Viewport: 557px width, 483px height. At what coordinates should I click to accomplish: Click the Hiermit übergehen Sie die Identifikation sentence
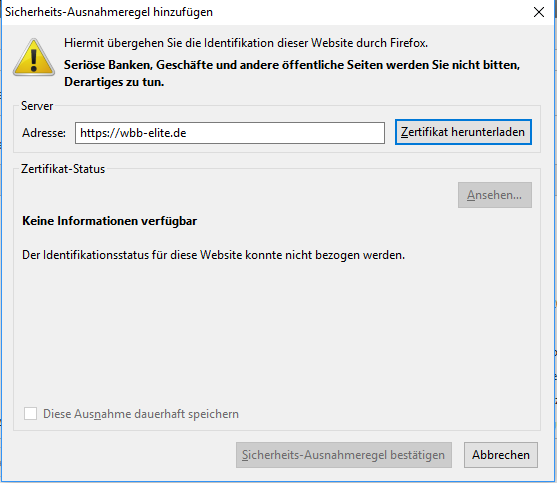coord(246,43)
